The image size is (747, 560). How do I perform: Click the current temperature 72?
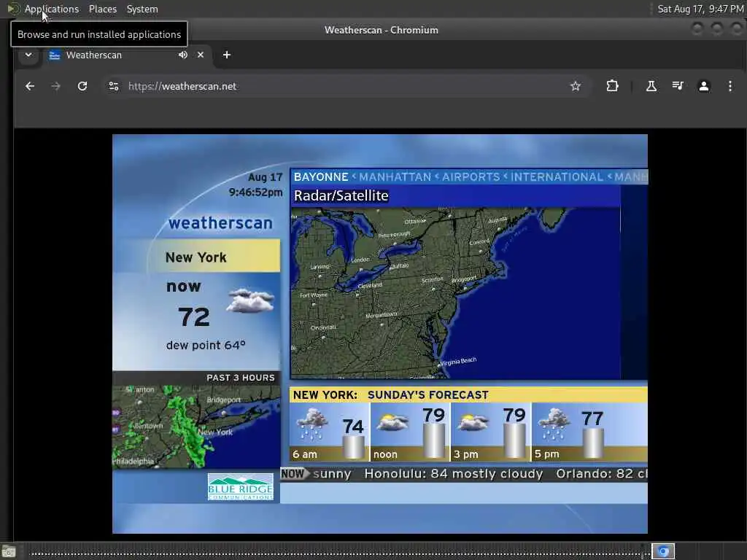(194, 317)
